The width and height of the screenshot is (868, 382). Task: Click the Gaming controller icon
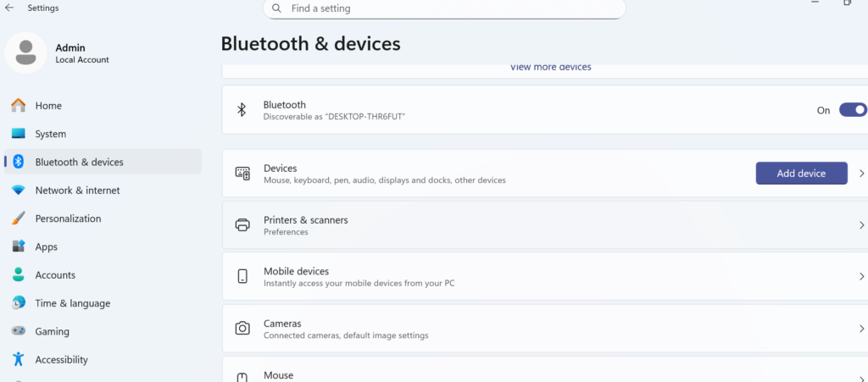[19, 330]
